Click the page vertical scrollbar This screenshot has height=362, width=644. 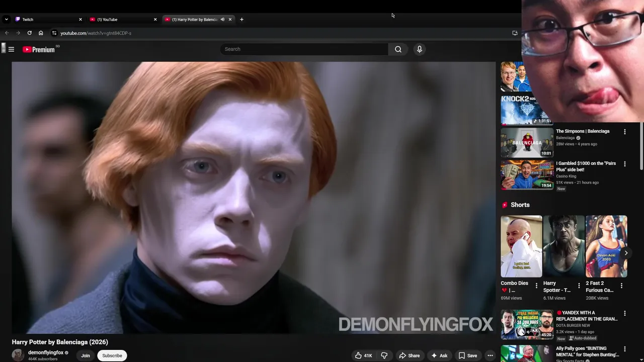641,146
